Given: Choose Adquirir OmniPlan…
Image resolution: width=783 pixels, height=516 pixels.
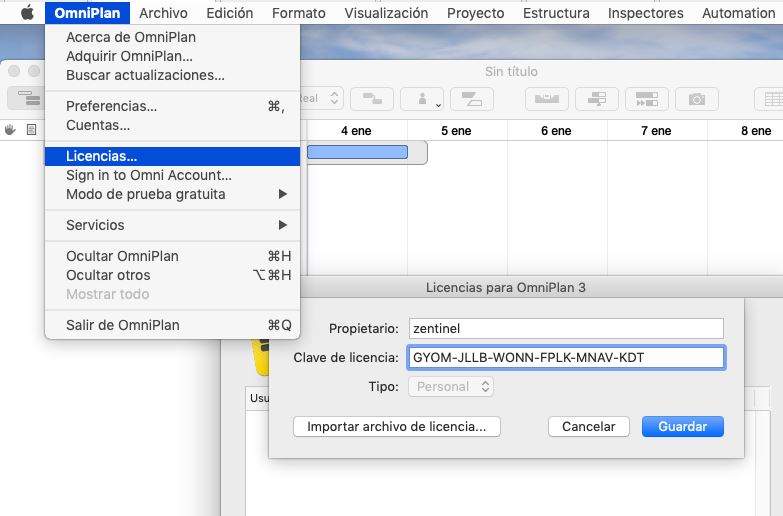Looking at the screenshot, I should coord(172,56).
